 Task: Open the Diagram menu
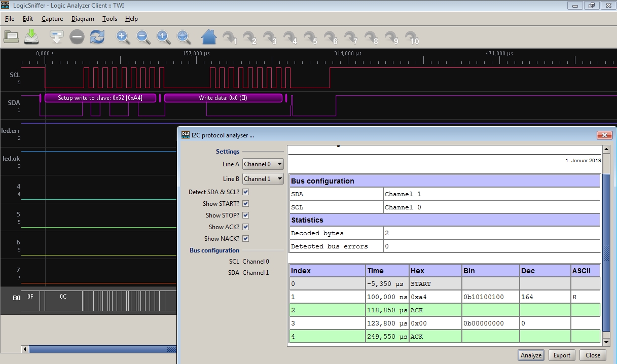pos(83,19)
